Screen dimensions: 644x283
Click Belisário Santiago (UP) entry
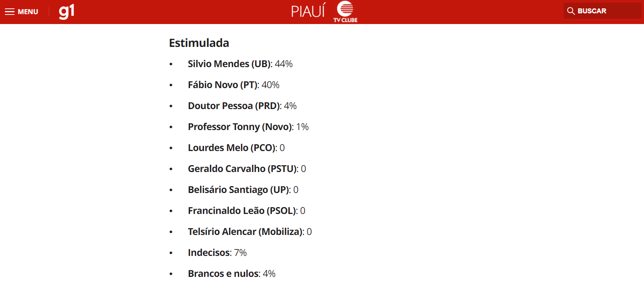click(243, 190)
